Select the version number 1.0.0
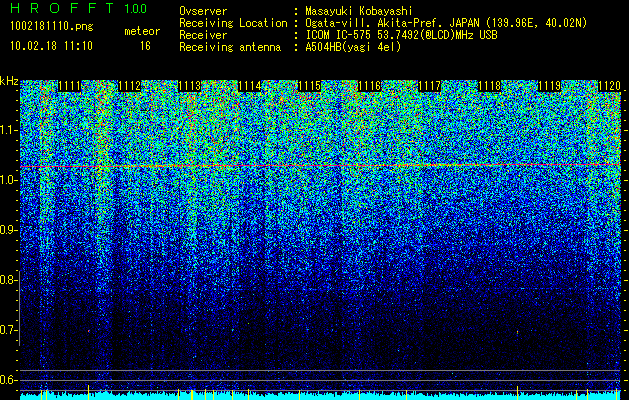The height and width of the screenshot is (400, 629). (x=136, y=9)
